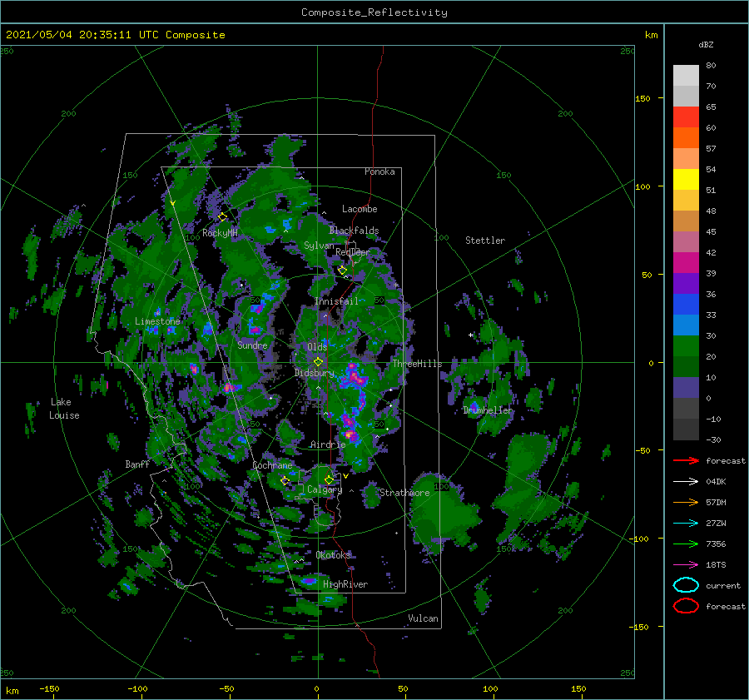Click the Sundre city label
Image resolution: width=749 pixels, height=700 pixels.
[x=252, y=345]
